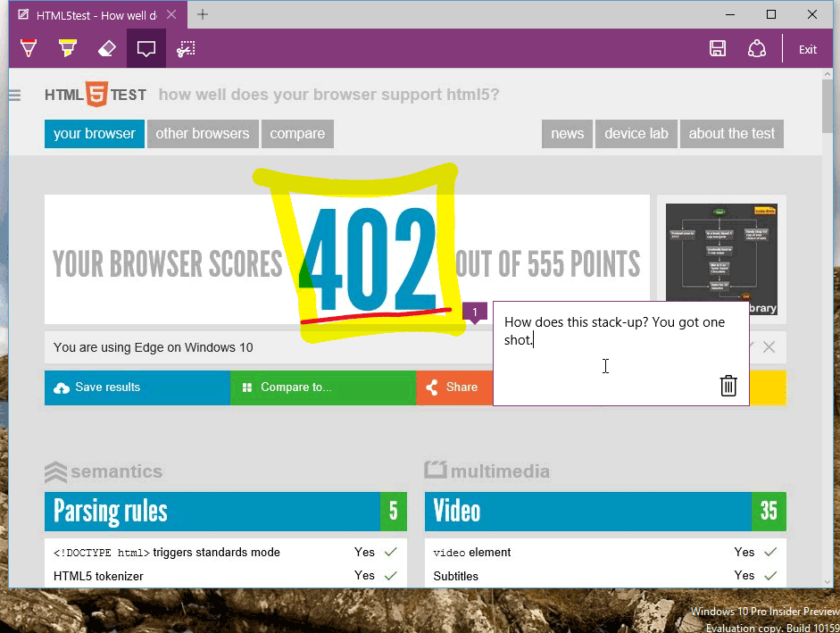Open the 'device lab' page
This screenshot has height=633, width=840.
tap(636, 133)
